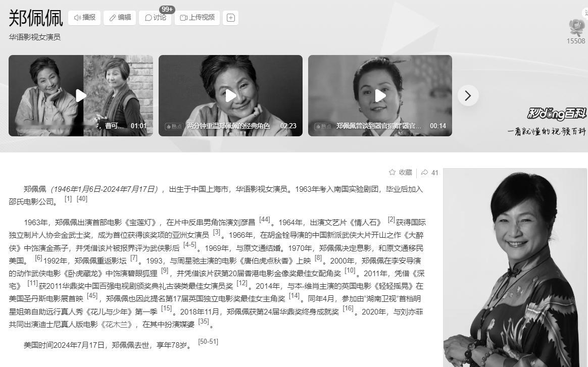588x367 pixels.
Task: Show next videos with the right chevron
Action: coord(468,95)
